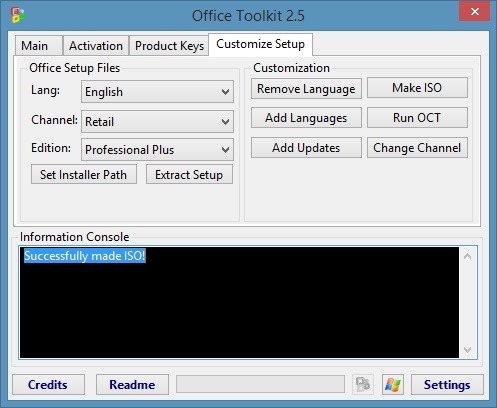This screenshot has height=408, width=497.
Task: Click the Office Toolkit app icon in title bar
Action: (17, 15)
